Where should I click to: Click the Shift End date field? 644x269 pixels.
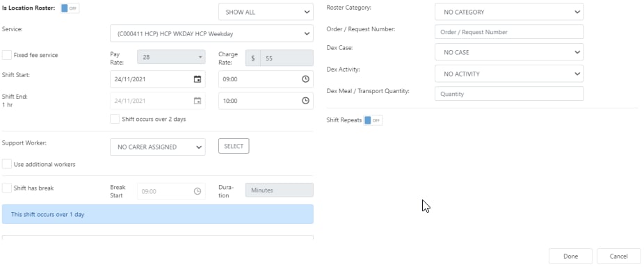[158, 101]
